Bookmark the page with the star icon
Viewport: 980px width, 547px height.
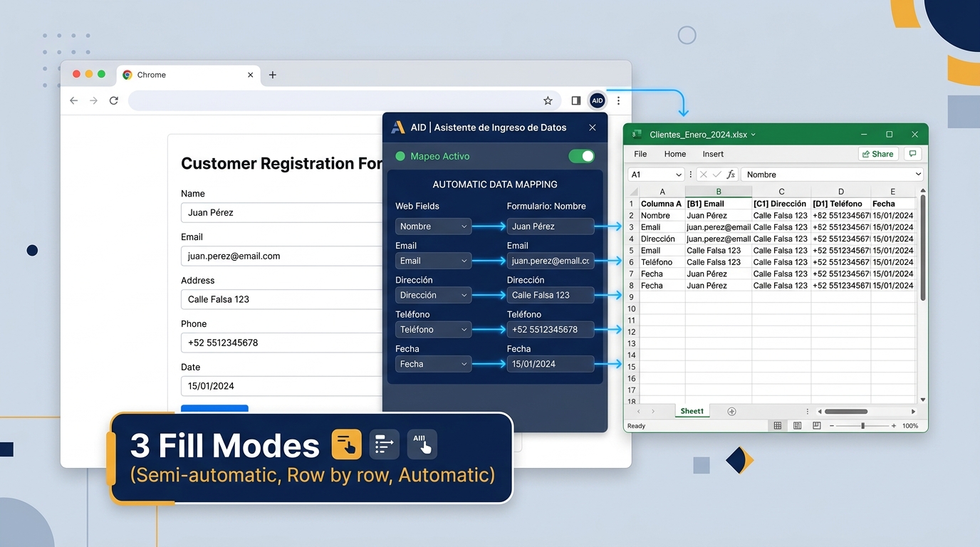pyautogui.click(x=548, y=101)
